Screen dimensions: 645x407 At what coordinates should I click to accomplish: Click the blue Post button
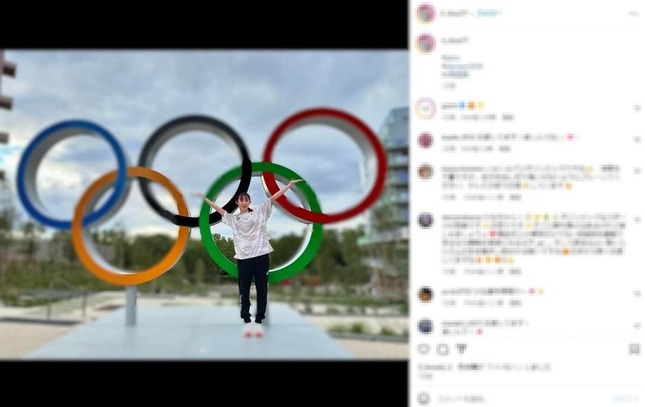(x=626, y=399)
